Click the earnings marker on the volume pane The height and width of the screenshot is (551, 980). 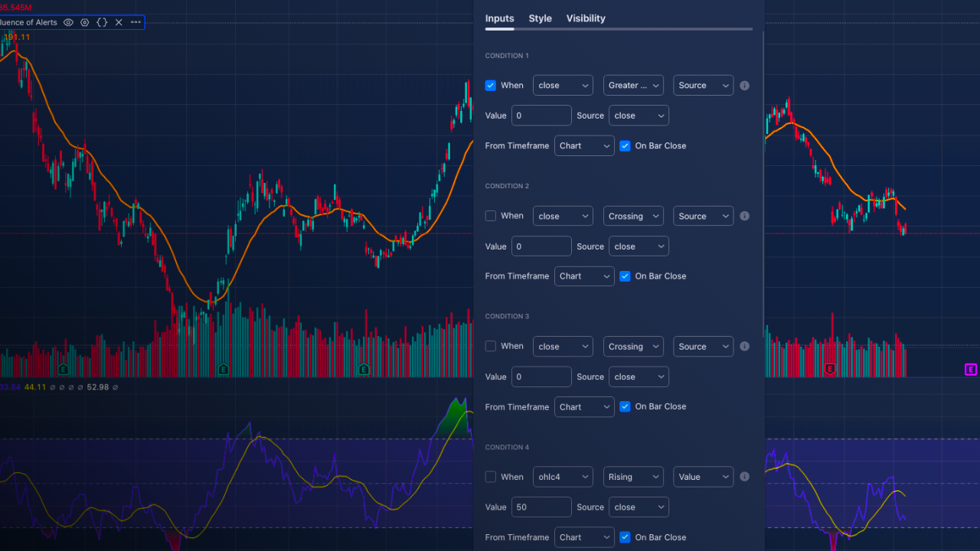(222, 369)
